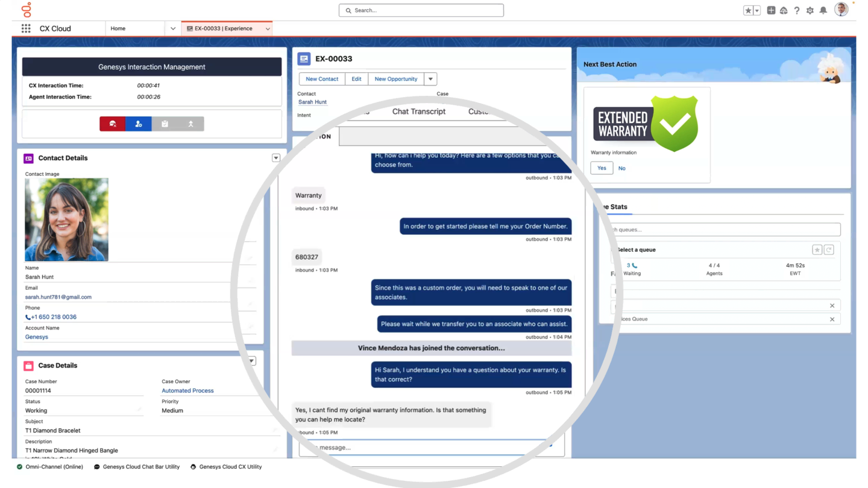Switch to the Chat Transcript tab
Image resolution: width=868 pixels, height=488 pixels.
click(x=418, y=111)
